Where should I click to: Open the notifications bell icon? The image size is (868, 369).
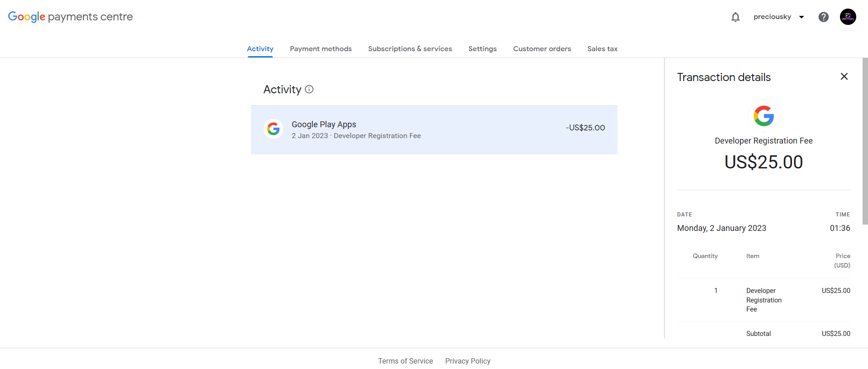(x=735, y=17)
